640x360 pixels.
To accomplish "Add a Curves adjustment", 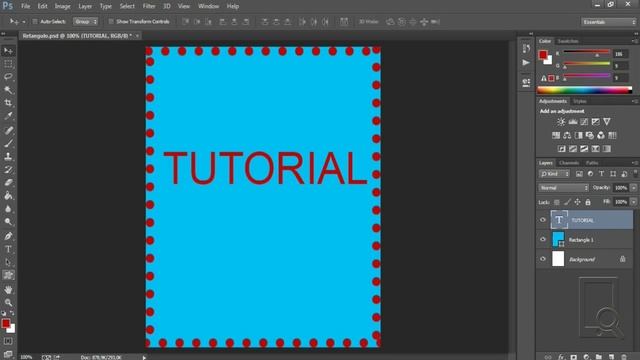I will (584, 122).
